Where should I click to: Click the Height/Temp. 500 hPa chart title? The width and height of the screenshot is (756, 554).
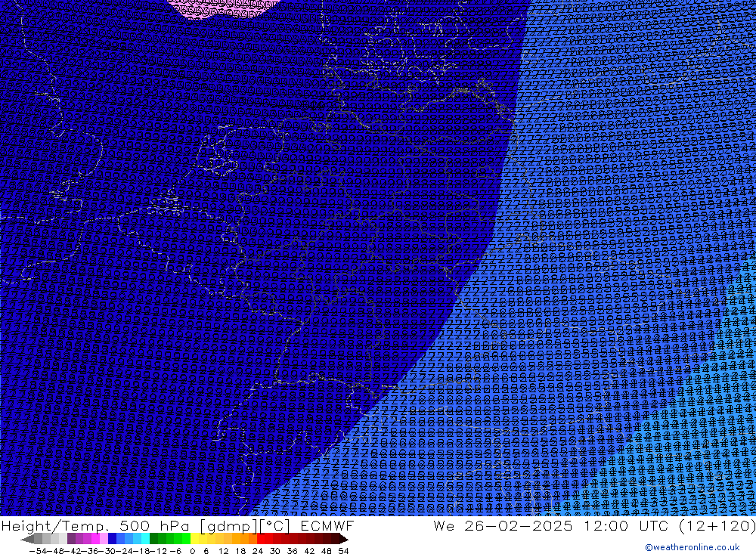click(x=178, y=525)
